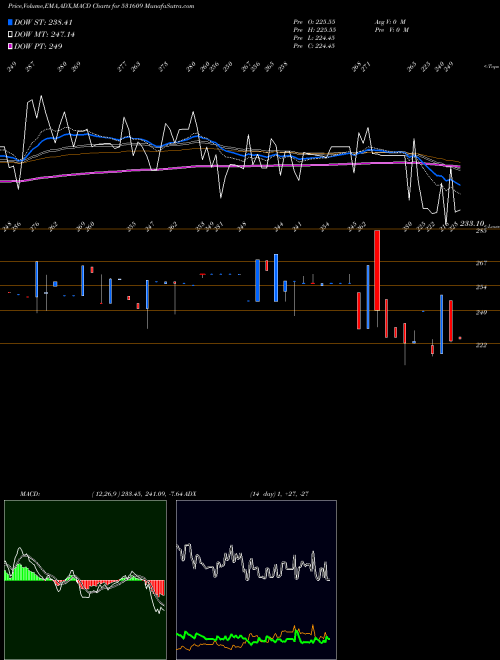Open the MACD histogram panel
The image size is (500, 660).
[x=85, y=580]
